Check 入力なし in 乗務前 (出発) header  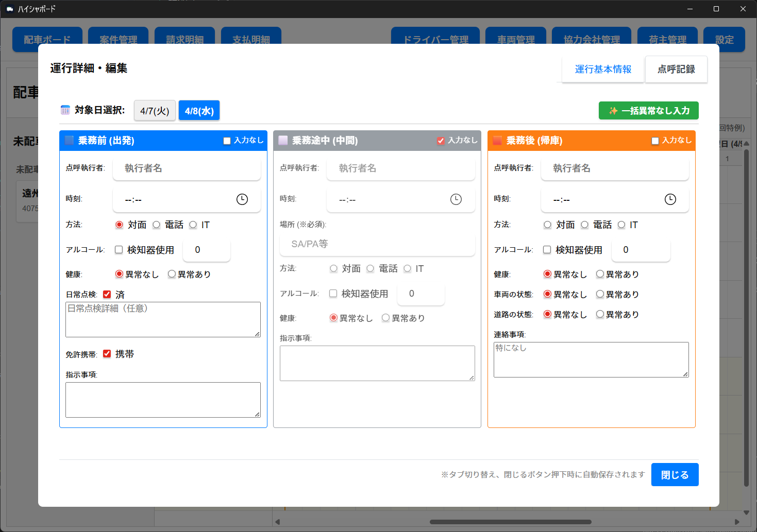pos(227,141)
